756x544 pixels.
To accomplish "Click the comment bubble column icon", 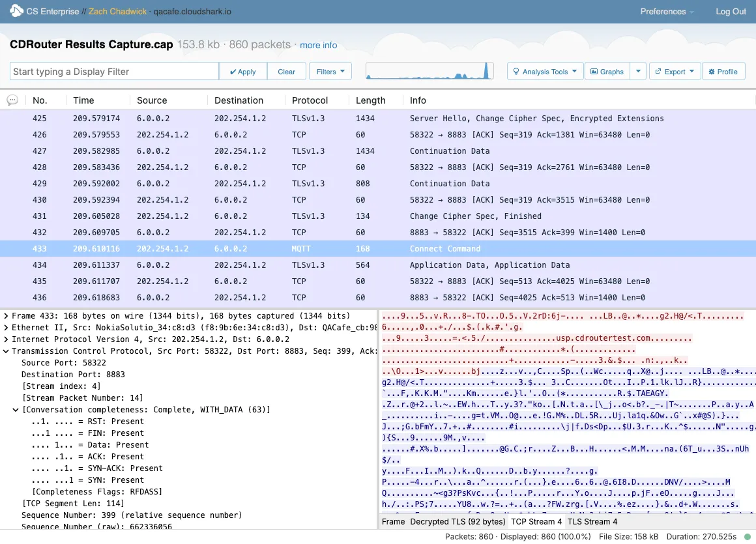I will (12, 100).
